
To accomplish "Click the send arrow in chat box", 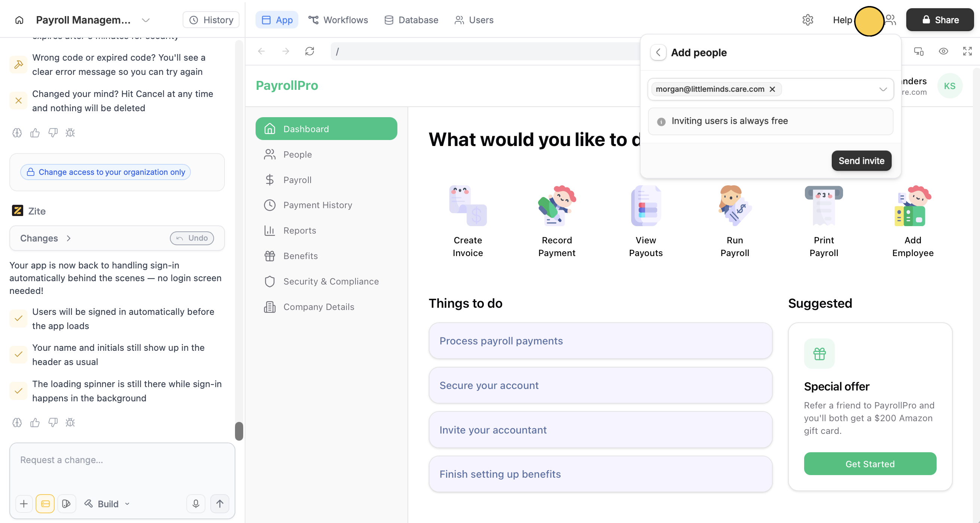I will click(x=220, y=504).
